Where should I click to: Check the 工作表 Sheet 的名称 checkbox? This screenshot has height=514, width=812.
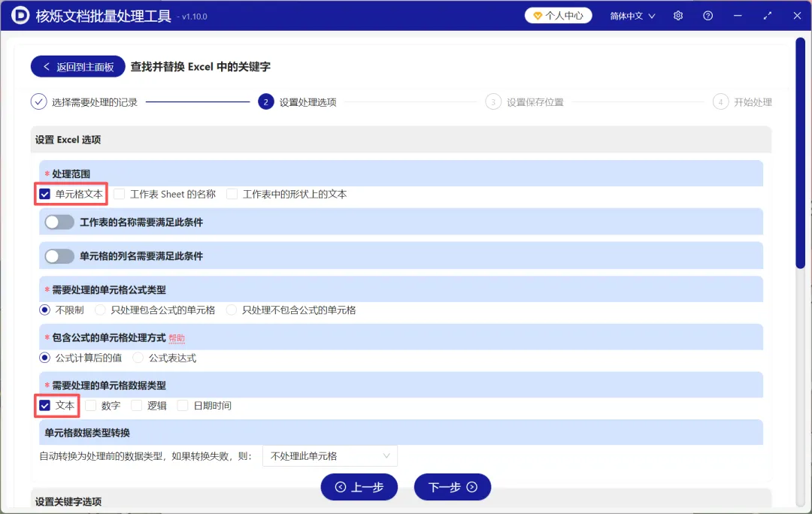pos(119,194)
